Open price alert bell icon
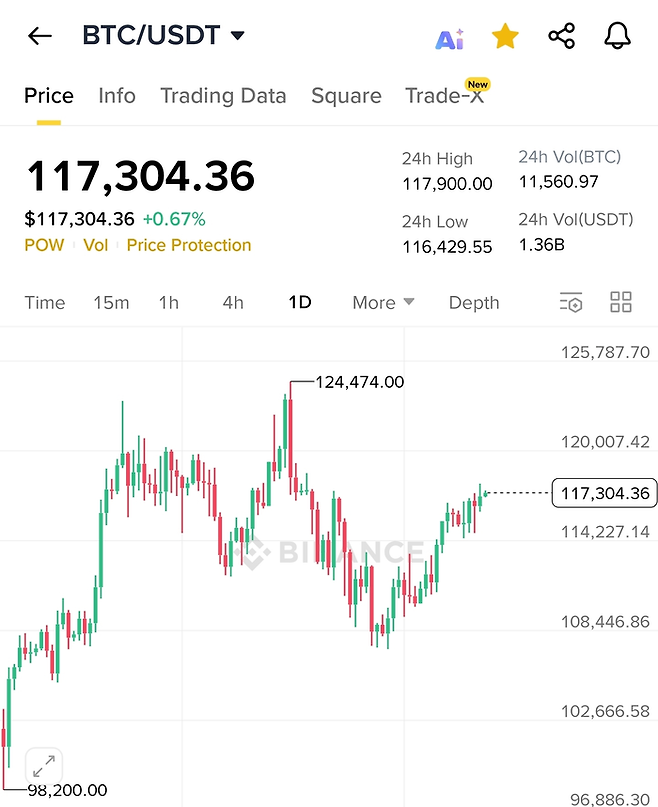The width and height of the screenshot is (658, 807). click(618, 37)
